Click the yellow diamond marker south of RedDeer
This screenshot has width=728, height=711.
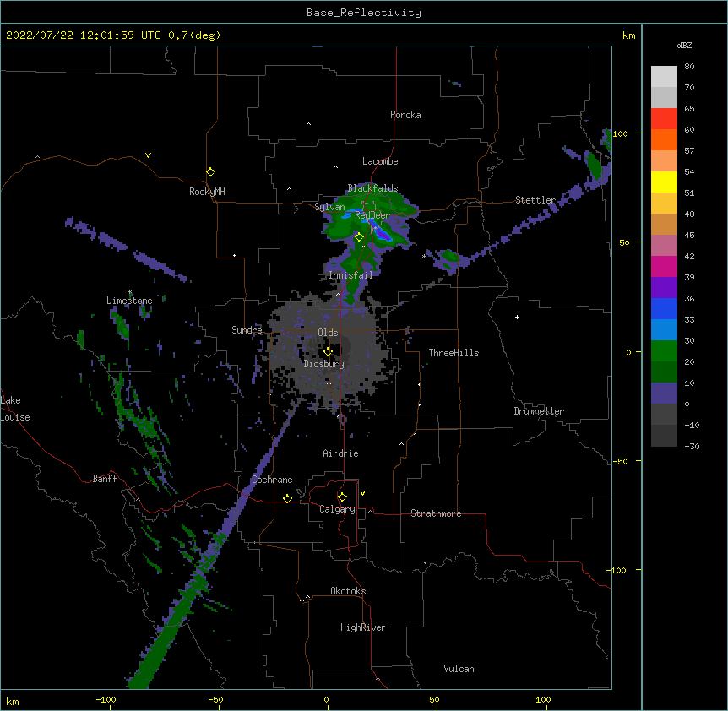(360, 237)
